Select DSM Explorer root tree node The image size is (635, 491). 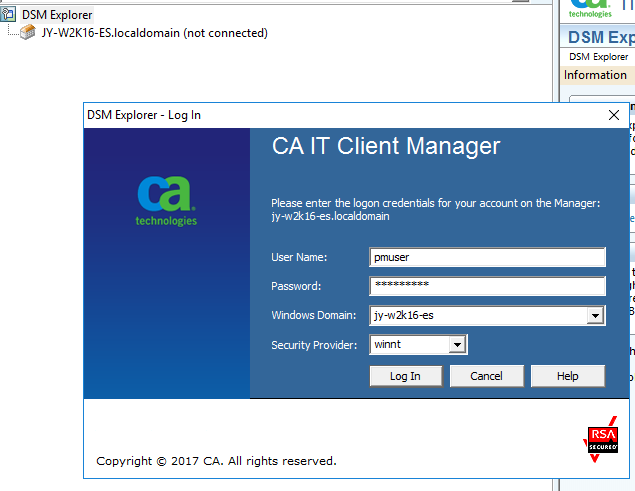(x=57, y=15)
